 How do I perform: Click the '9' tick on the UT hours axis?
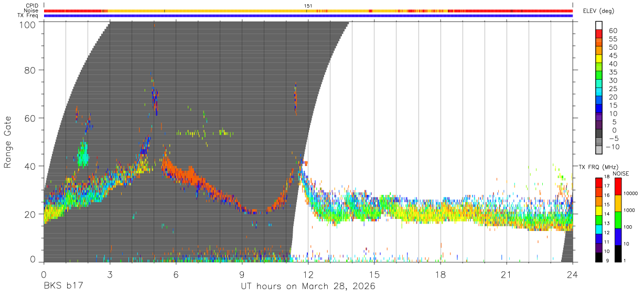(x=242, y=274)
